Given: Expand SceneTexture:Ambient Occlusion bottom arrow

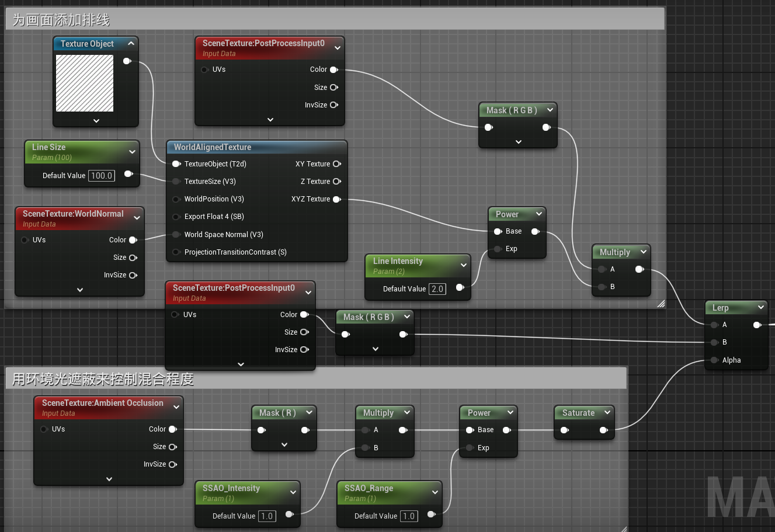Looking at the screenshot, I should (x=109, y=479).
